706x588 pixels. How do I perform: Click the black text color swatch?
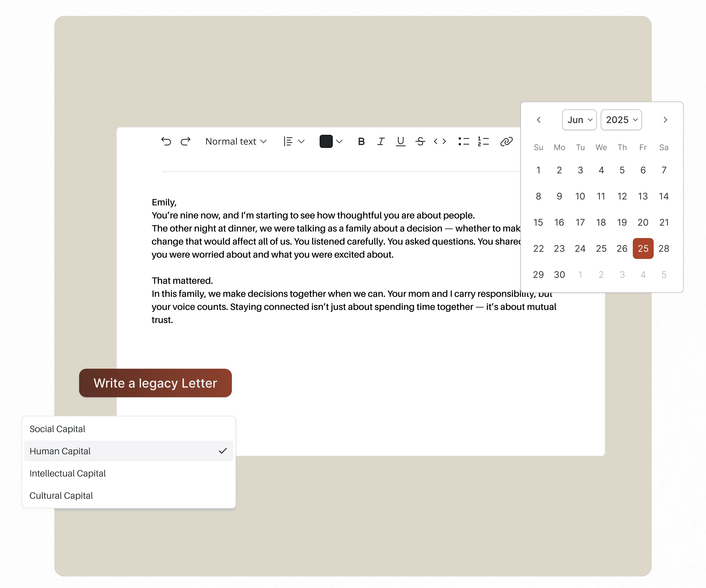pyautogui.click(x=326, y=142)
